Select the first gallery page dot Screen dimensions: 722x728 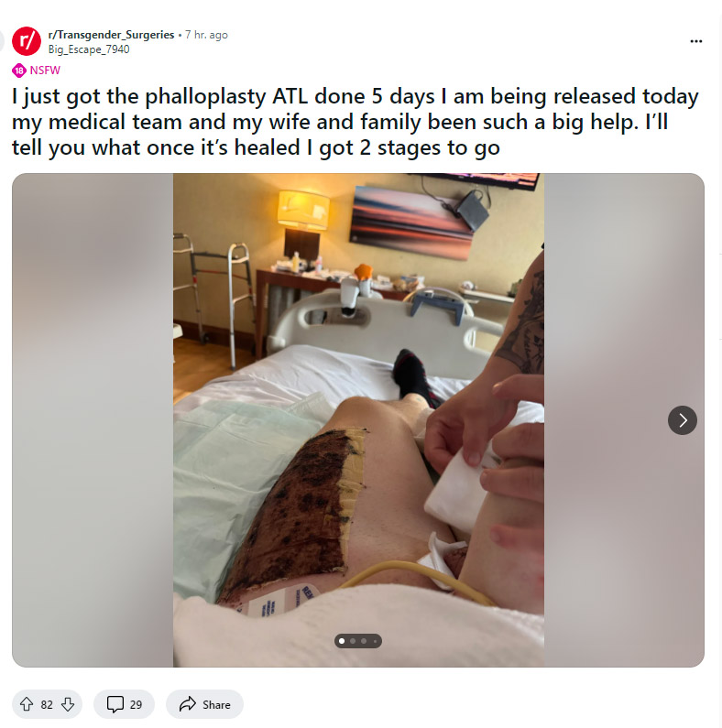[x=342, y=641]
